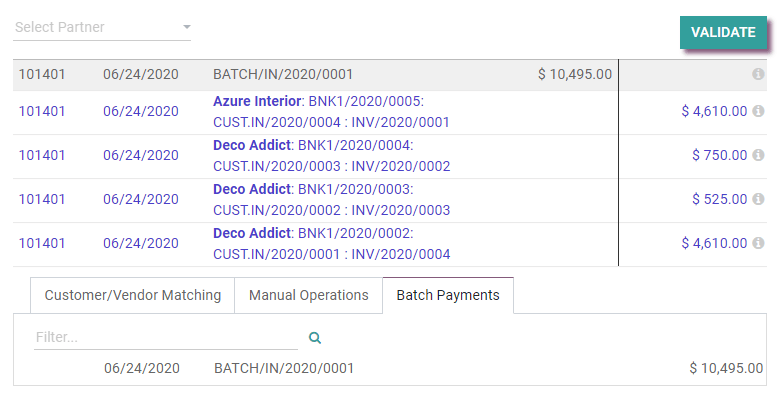This screenshot has width=780, height=401.
Task: Click the $10,495.00 amount in header row
Action: tap(575, 75)
